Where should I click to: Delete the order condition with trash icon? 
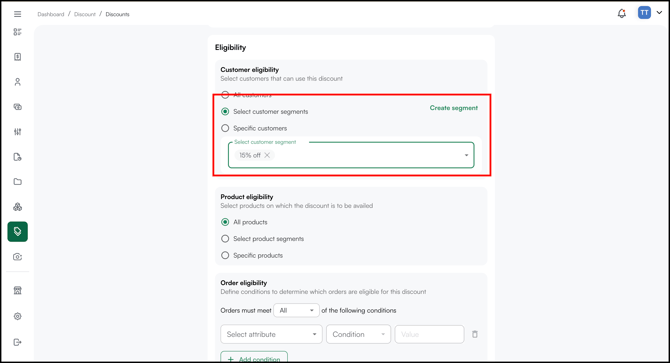pyautogui.click(x=475, y=334)
